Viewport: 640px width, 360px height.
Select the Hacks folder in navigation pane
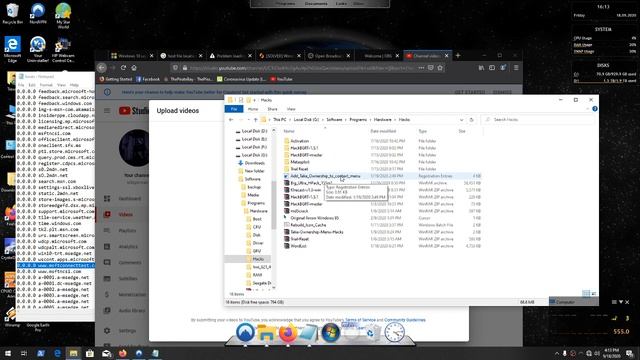[x=258, y=259]
